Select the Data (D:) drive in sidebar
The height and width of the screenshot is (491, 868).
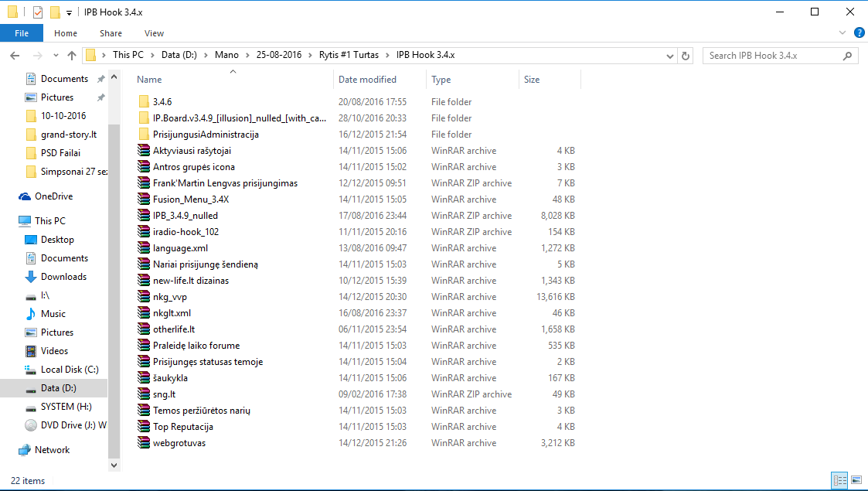coord(53,388)
